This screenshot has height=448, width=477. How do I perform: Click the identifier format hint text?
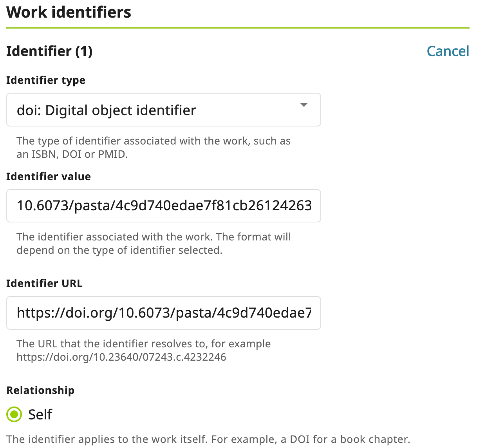pos(154,244)
